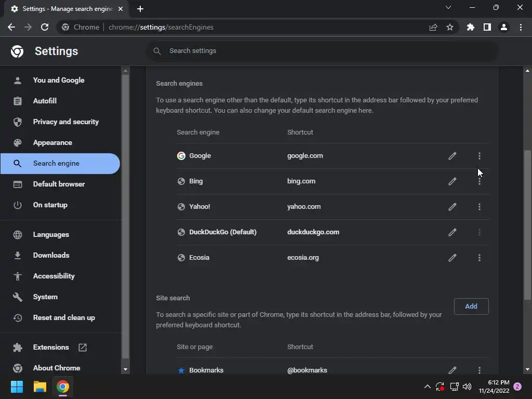Edit the DuckDuckGo search engine entry
This screenshot has width=532, height=399.
(453, 232)
